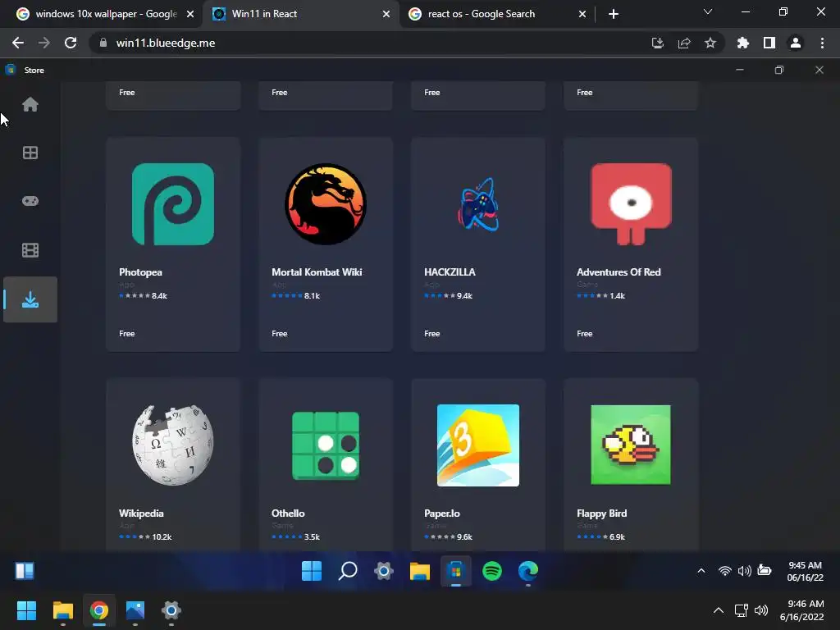Click the battery icon in React taskbar
The height and width of the screenshot is (630, 840).
765,571
